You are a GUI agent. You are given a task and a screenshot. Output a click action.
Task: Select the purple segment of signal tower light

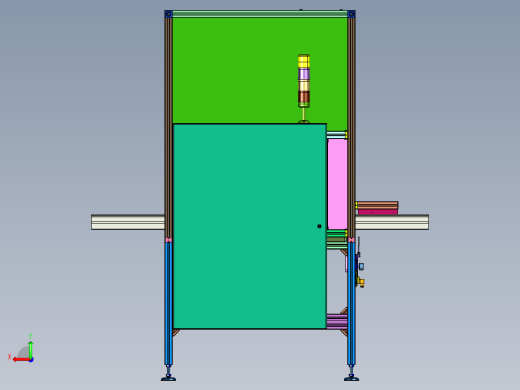pos(304,74)
